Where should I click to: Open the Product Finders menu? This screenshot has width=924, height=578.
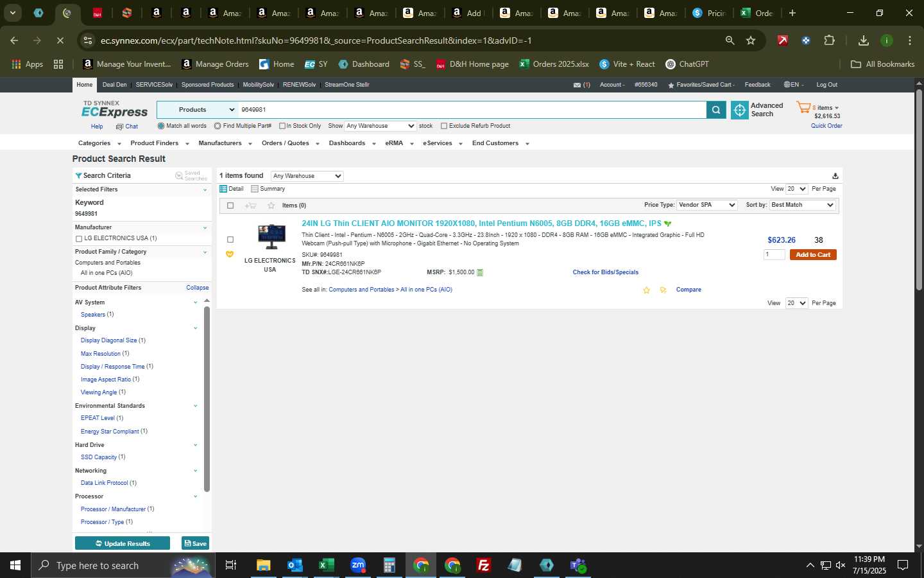pyautogui.click(x=160, y=143)
